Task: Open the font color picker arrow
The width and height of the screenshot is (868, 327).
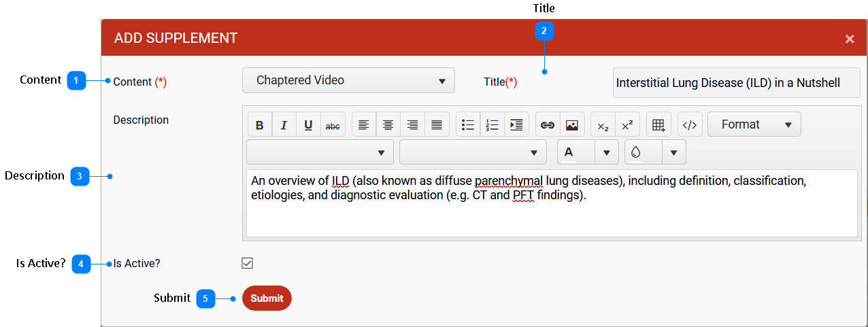Action: coord(606,152)
